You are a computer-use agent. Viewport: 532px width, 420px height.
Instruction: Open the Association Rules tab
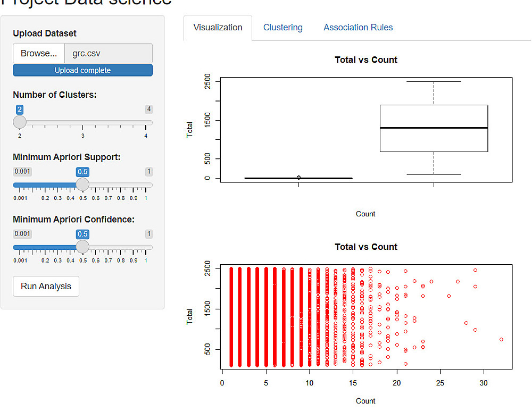tap(358, 28)
